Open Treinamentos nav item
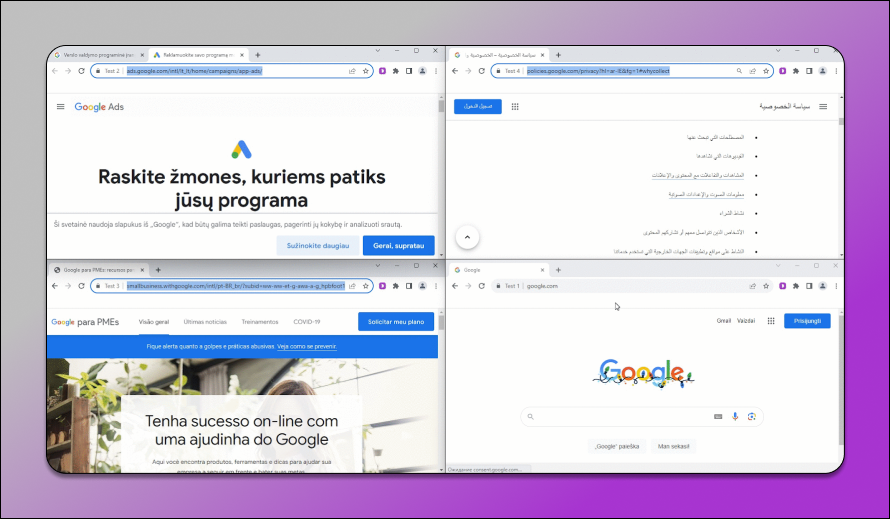The height and width of the screenshot is (519, 890). click(260, 322)
